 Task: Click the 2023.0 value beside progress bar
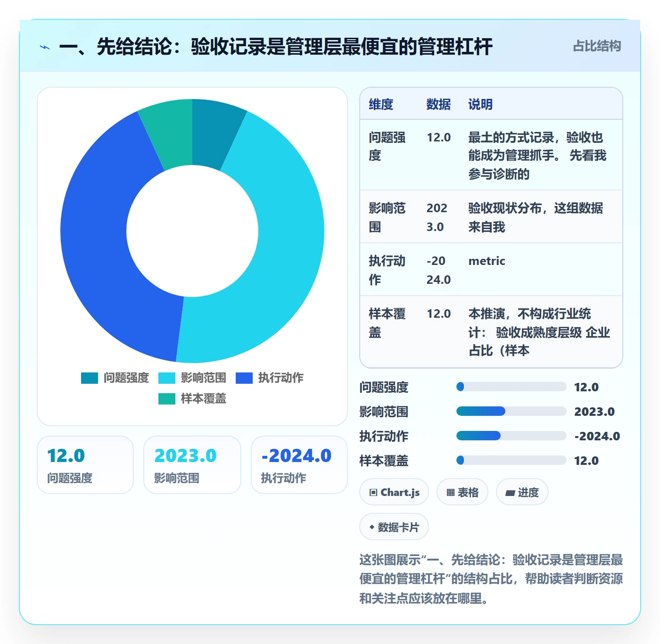click(x=594, y=412)
